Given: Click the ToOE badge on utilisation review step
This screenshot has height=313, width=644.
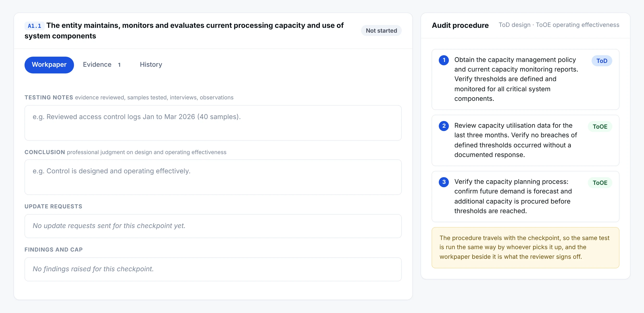Looking at the screenshot, I should point(600,126).
